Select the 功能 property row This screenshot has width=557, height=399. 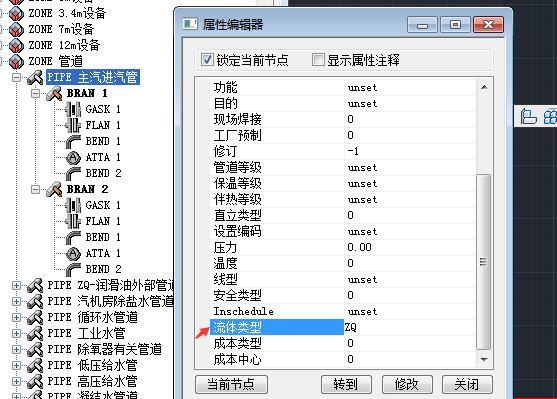342,87
